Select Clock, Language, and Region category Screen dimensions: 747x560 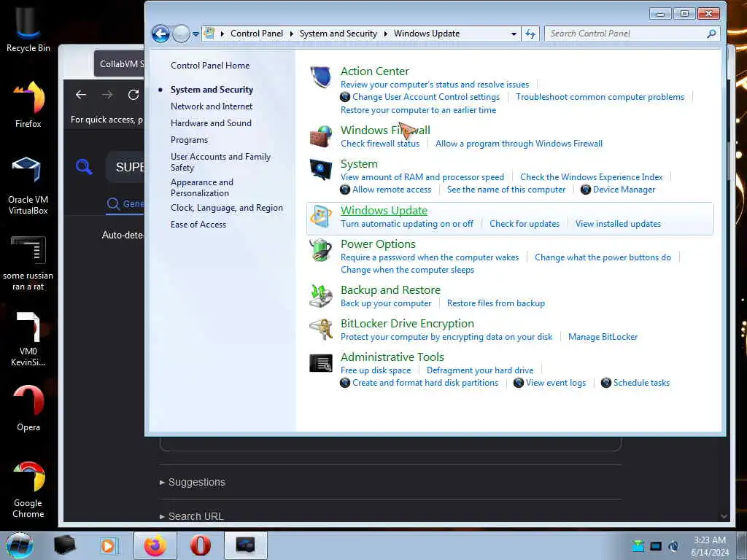(227, 208)
